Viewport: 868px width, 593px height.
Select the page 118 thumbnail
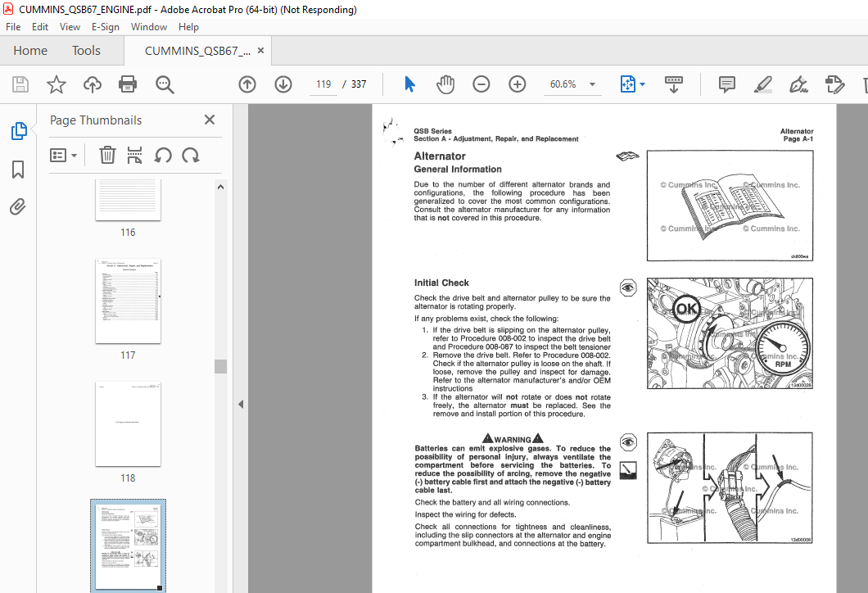click(128, 424)
